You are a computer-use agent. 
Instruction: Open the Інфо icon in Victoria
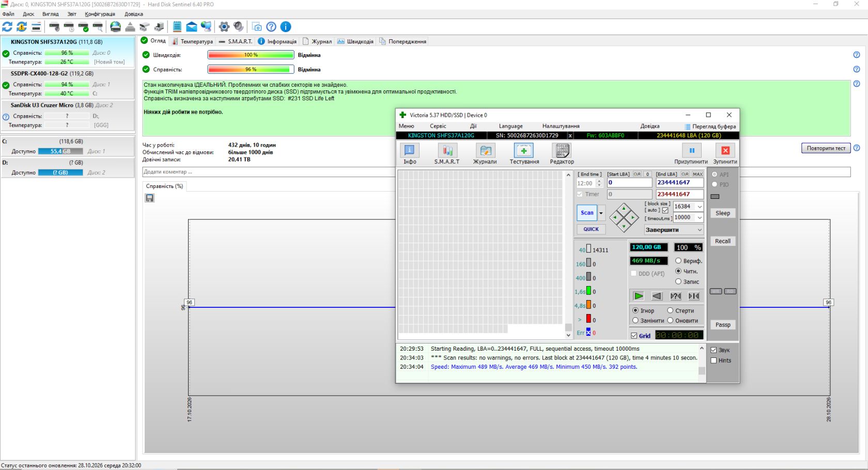410,150
